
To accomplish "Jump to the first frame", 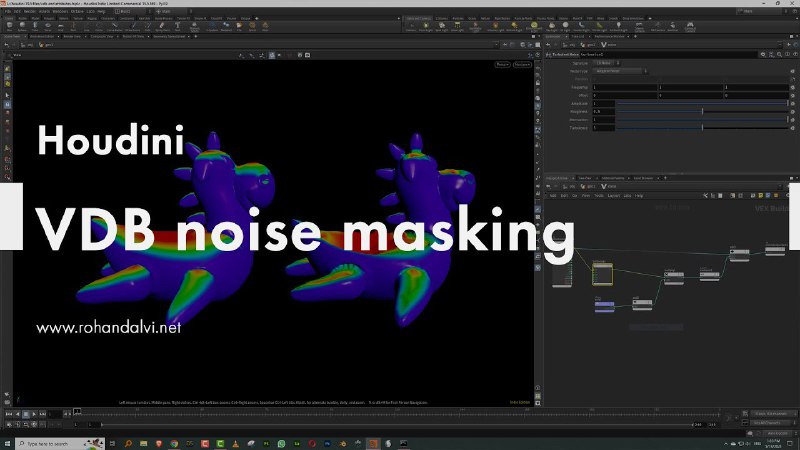I will tap(9, 414).
